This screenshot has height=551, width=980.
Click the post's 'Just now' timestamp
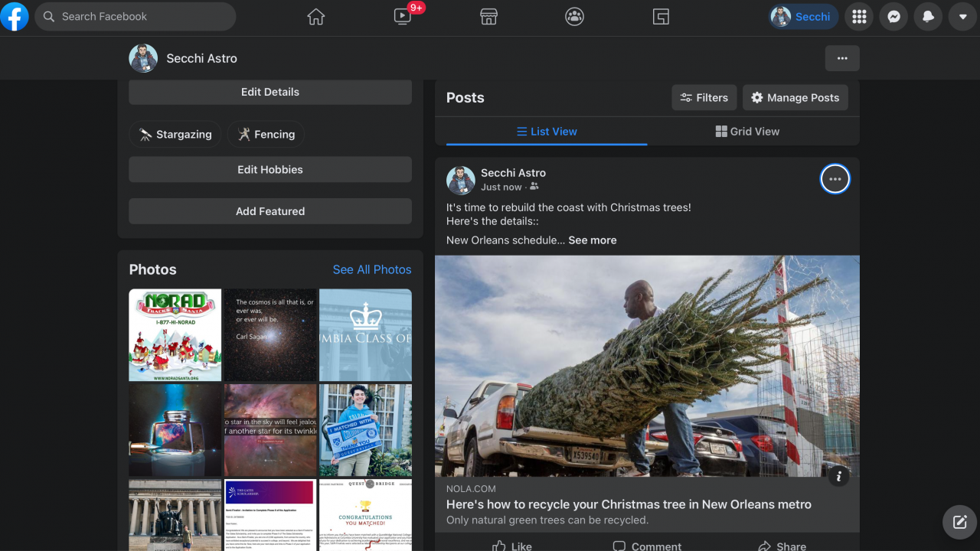[501, 187]
